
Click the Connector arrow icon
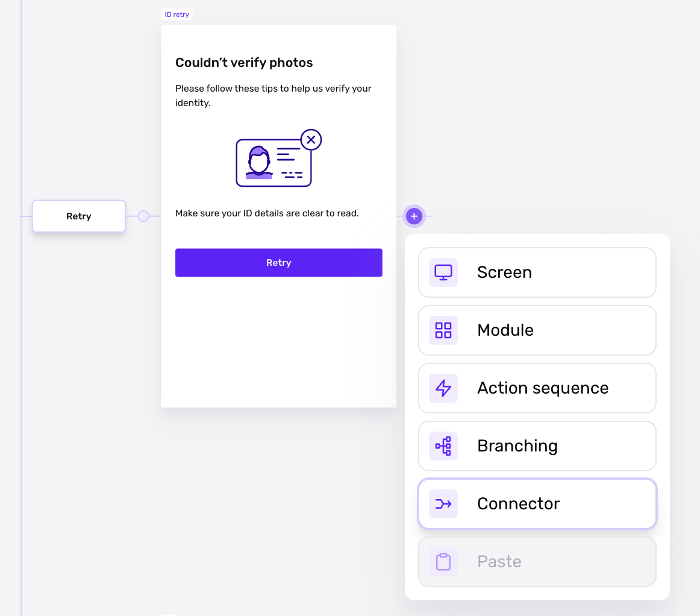[443, 503]
